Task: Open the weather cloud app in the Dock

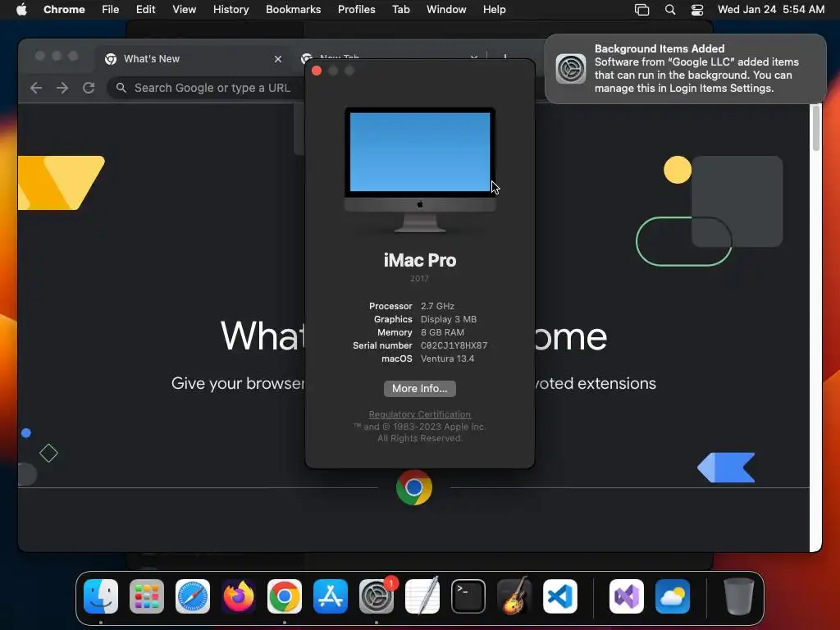Action: (673, 596)
